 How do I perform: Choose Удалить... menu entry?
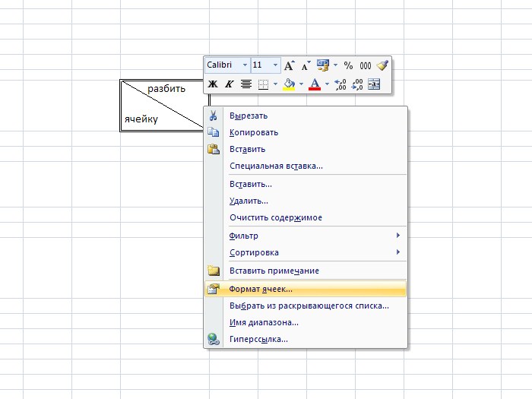[x=306, y=201]
